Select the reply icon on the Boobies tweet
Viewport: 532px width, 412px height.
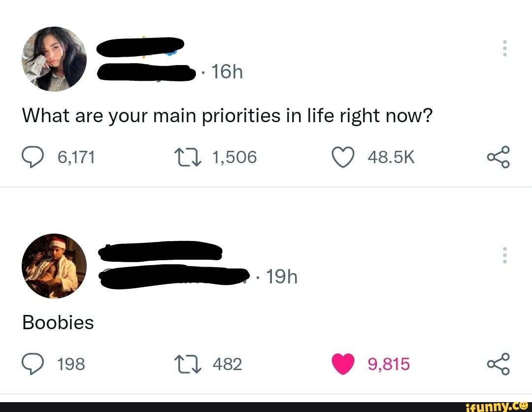tap(33, 364)
